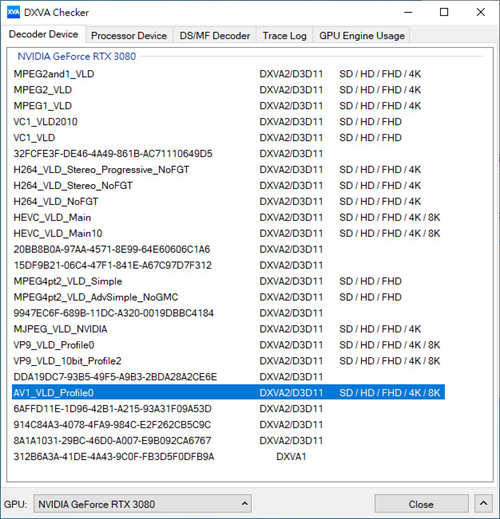Open the GPU selection dropdown
This screenshot has width=500, height=519.
[x=142, y=504]
